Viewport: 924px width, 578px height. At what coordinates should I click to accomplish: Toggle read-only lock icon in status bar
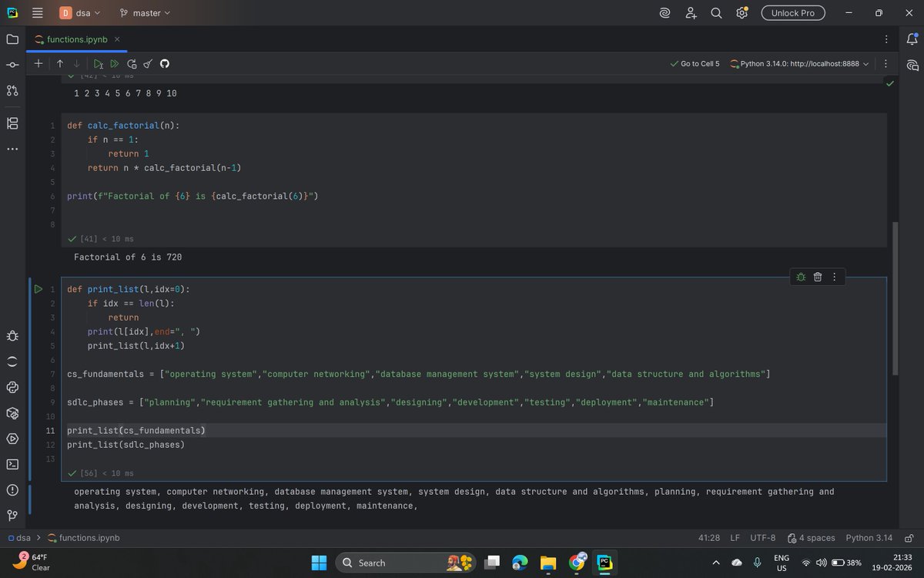(x=909, y=538)
